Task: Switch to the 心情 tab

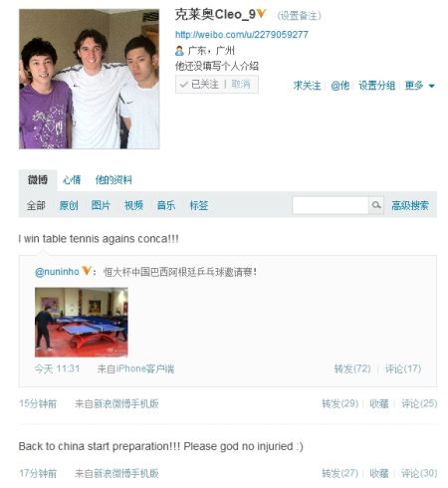Action: point(72,180)
